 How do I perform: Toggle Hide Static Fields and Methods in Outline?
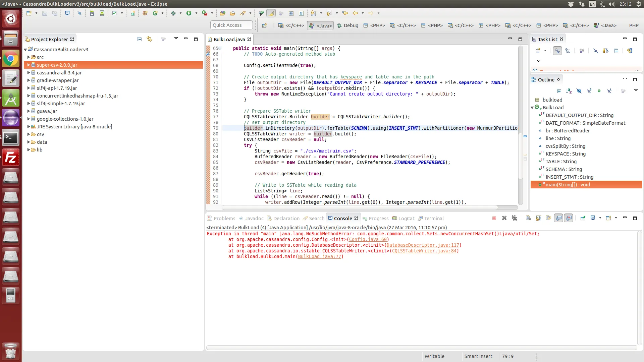(x=589, y=91)
